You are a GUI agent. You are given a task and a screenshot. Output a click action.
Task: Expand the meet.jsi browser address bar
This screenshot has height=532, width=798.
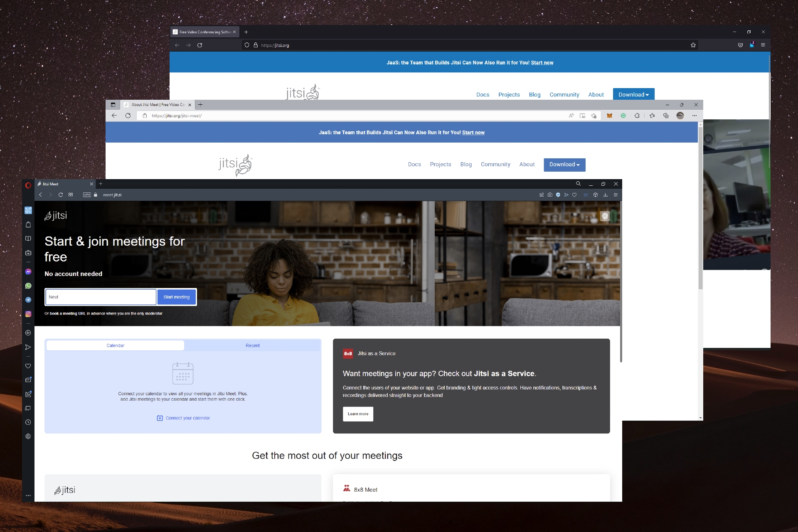112,195
